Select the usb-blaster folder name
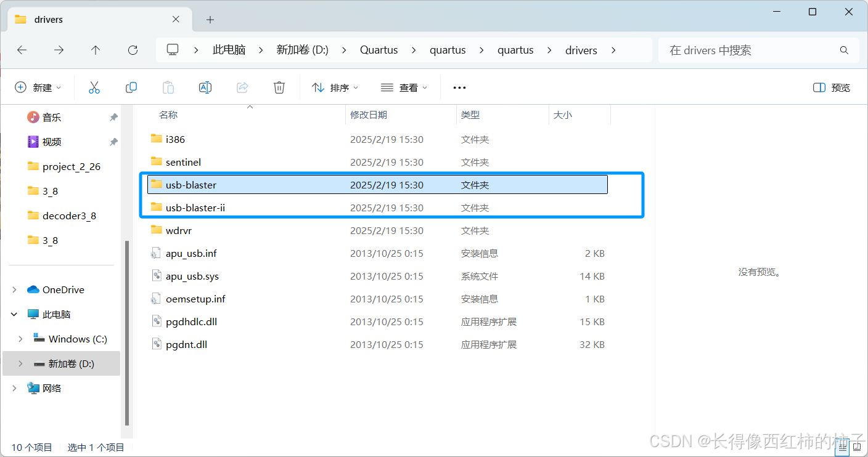Image resolution: width=868 pixels, height=457 pixels. point(191,185)
